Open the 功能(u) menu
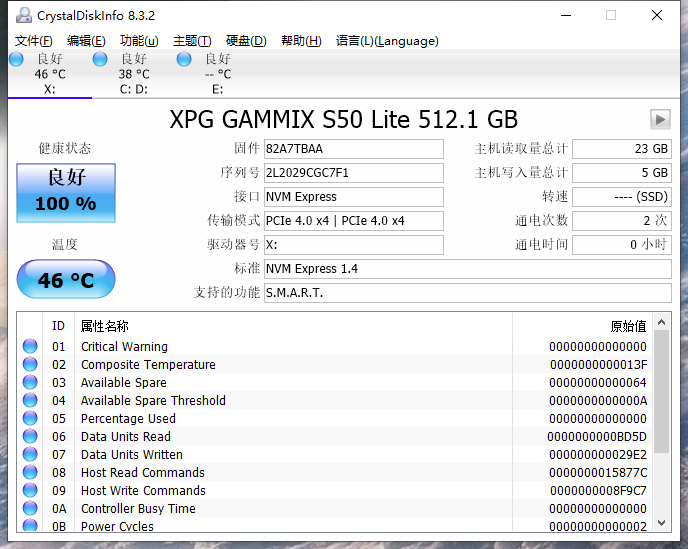This screenshot has width=688, height=549. [x=139, y=41]
